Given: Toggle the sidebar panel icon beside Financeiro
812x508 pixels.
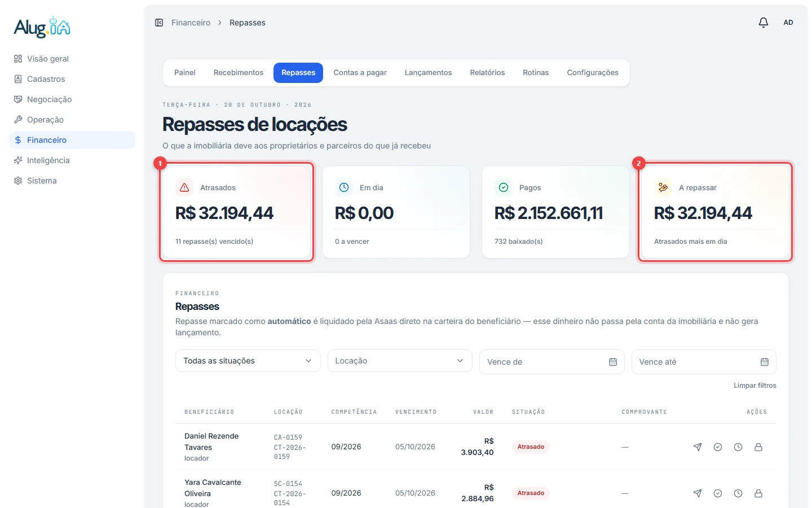Looking at the screenshot, I should (159, 23).
